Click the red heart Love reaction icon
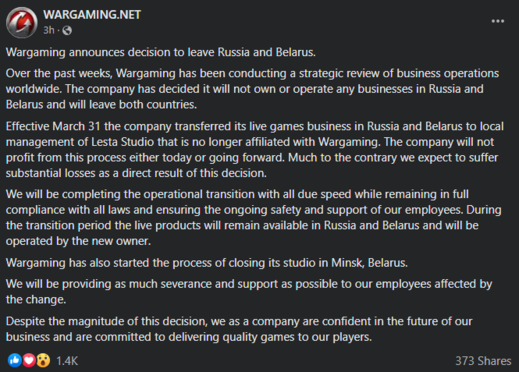519x372 pixels. 29,360
